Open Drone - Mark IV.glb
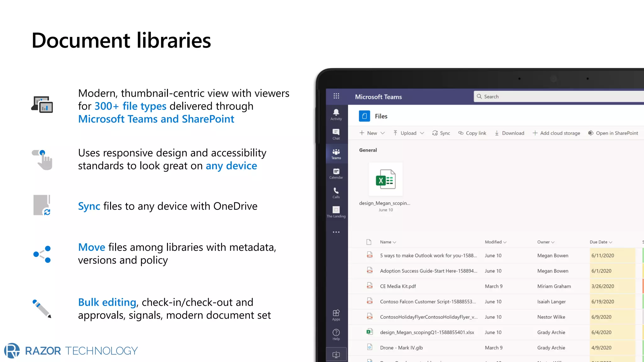Screen dimensions: 644x362 click(401, 348)
